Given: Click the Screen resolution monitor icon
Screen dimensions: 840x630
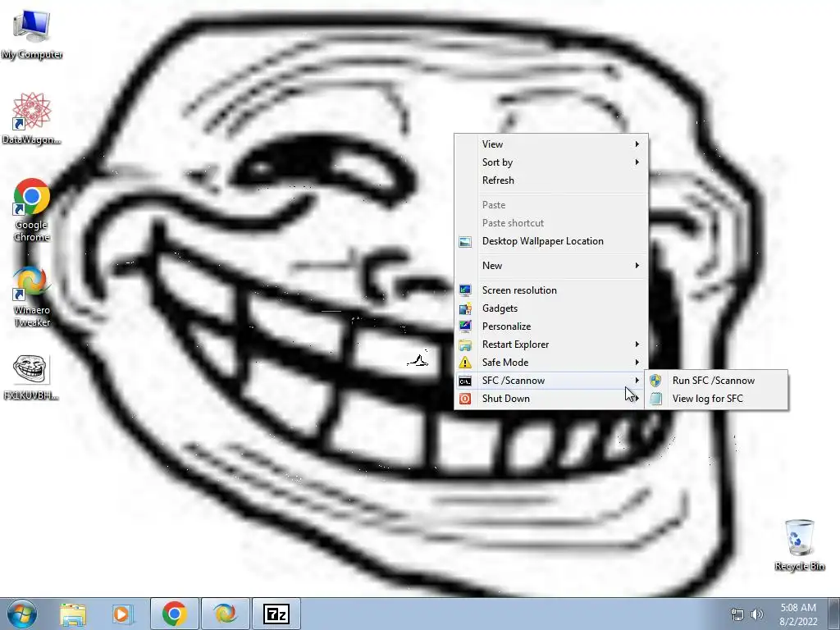Looking at the screenshot, I should point(465,290).
